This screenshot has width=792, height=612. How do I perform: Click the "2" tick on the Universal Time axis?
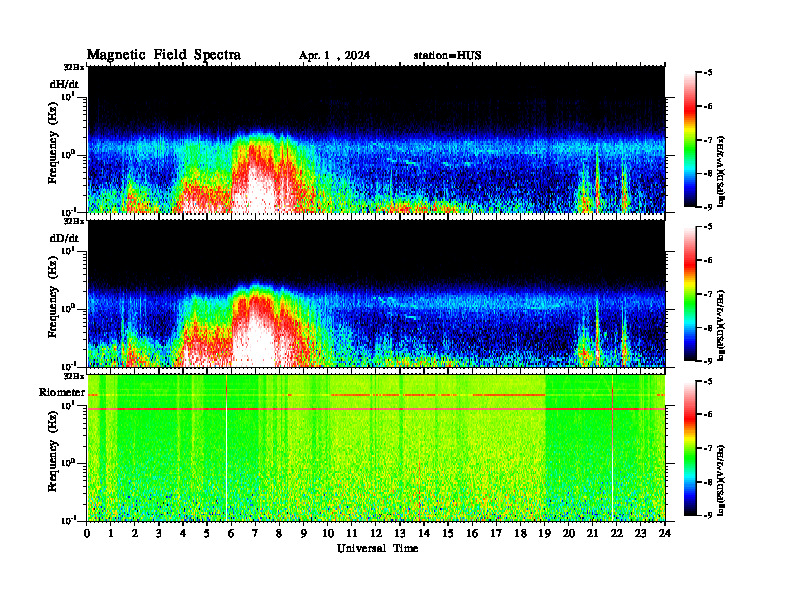click(135, 533)
